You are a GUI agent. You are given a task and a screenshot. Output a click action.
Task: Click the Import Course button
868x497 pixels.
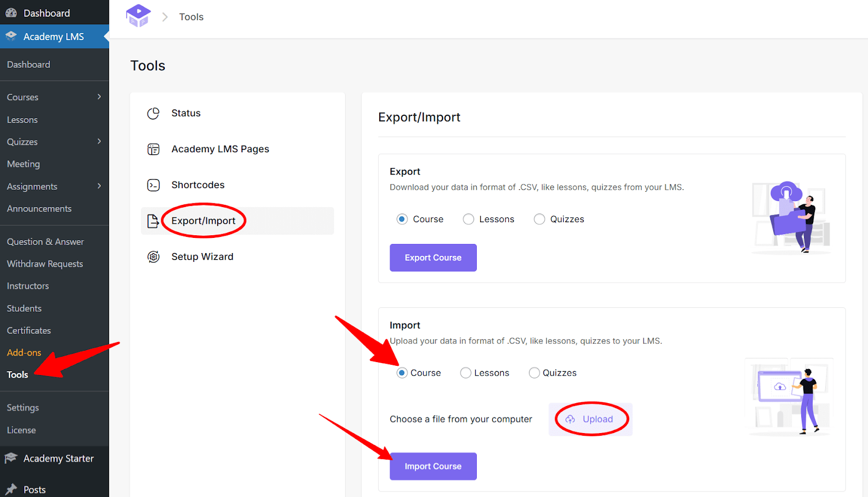tap(433, 466)
